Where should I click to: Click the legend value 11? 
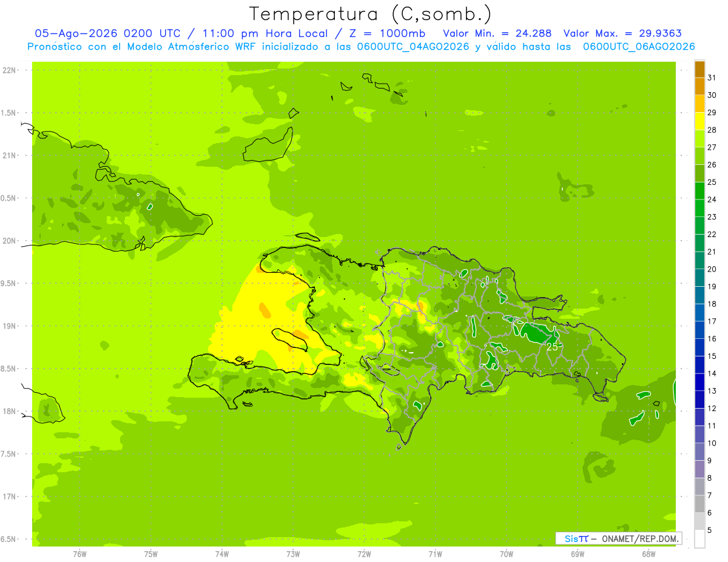coord(712,426)
